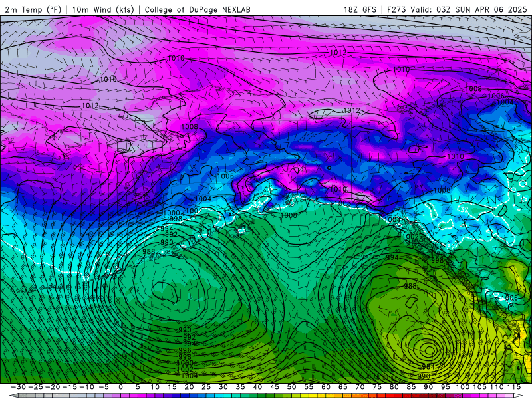
Task: Click the "-15" temperature scale label
Action: pos(70,387)
